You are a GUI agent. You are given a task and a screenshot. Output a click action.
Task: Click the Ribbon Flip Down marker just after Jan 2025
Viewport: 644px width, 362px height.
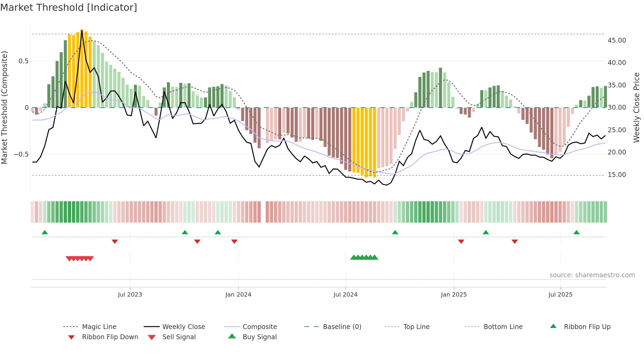pos(461,241)
